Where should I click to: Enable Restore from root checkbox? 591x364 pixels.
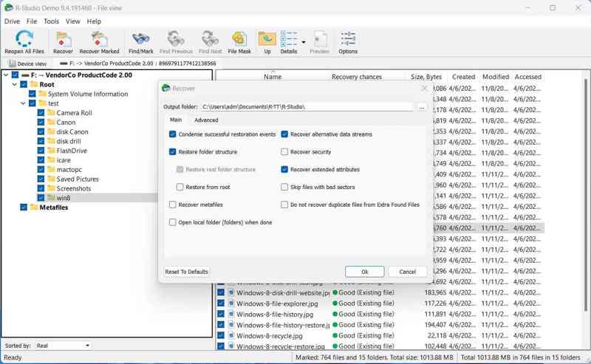click(180, 187)
